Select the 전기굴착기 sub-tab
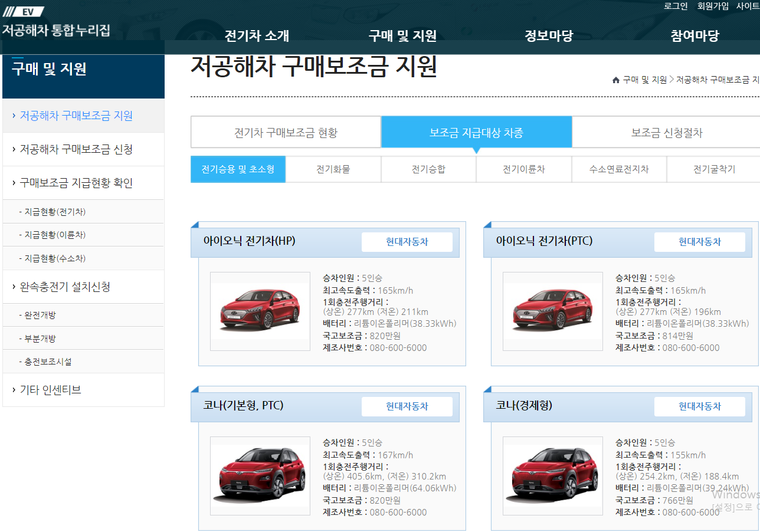This screenshot has width=760, height=532. (x=714, y=169)
